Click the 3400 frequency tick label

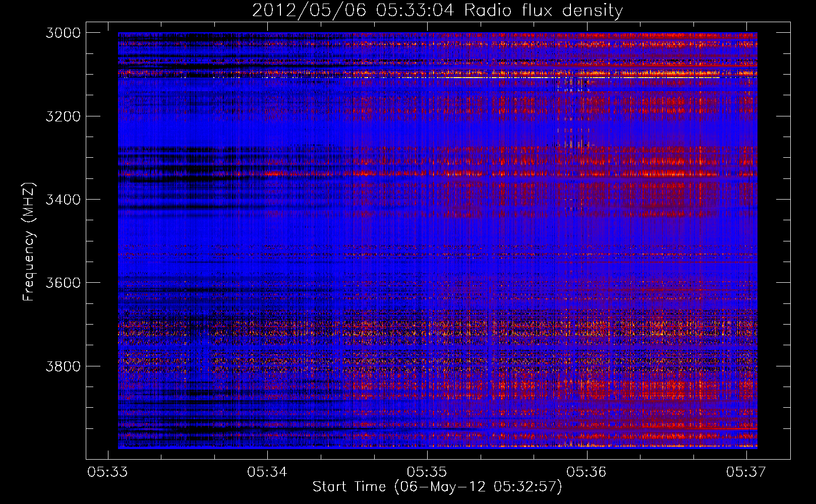63,200
